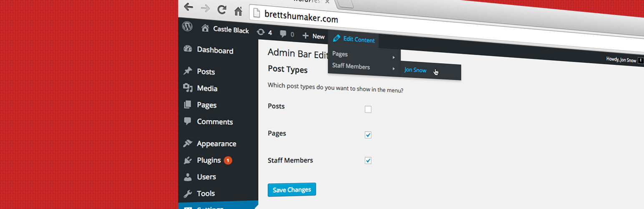
Task: Click the Plugins update badge showing 1
Action: [228, 160]
